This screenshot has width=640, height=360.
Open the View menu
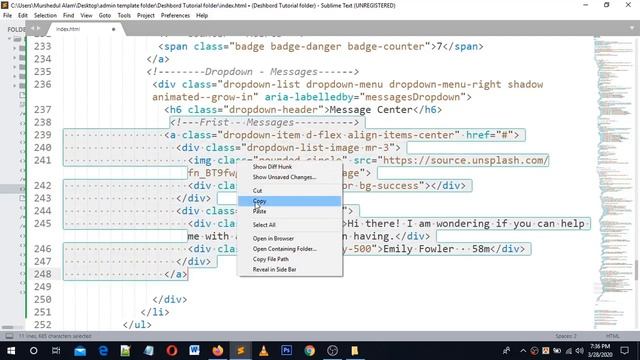[86, 16]
